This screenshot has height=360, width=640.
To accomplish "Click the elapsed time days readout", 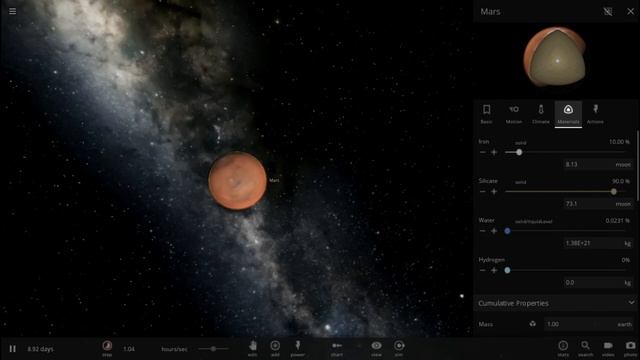I will coord(40,349).
